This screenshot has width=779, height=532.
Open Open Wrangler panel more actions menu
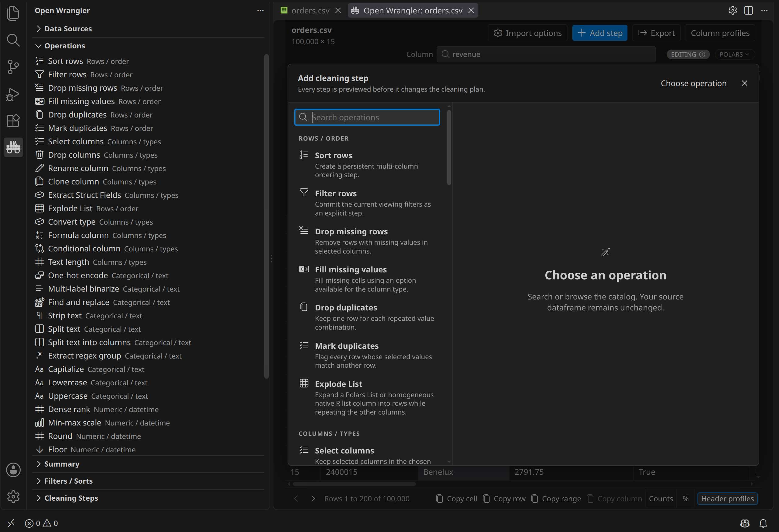point(260,10)
